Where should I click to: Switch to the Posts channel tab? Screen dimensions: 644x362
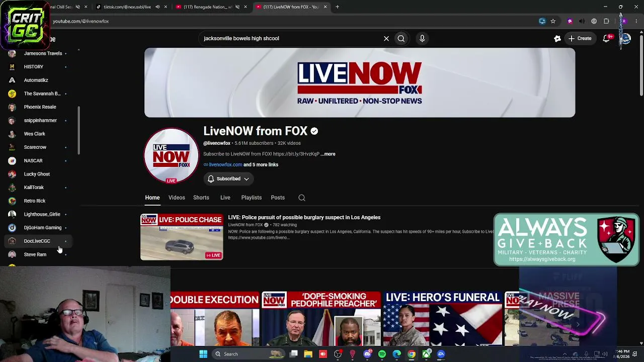[278, 198]
